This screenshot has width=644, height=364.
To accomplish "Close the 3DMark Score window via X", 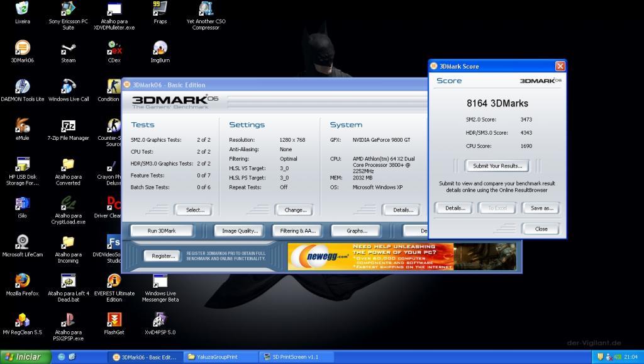I will pyautogui.click(x=560, y=66).
